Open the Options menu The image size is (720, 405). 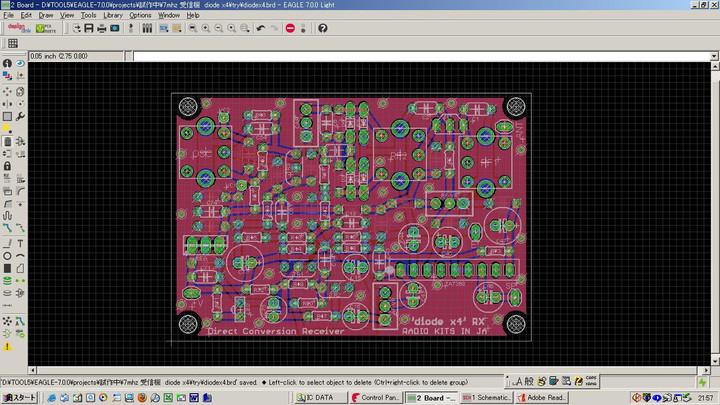(x=140, y=16)
